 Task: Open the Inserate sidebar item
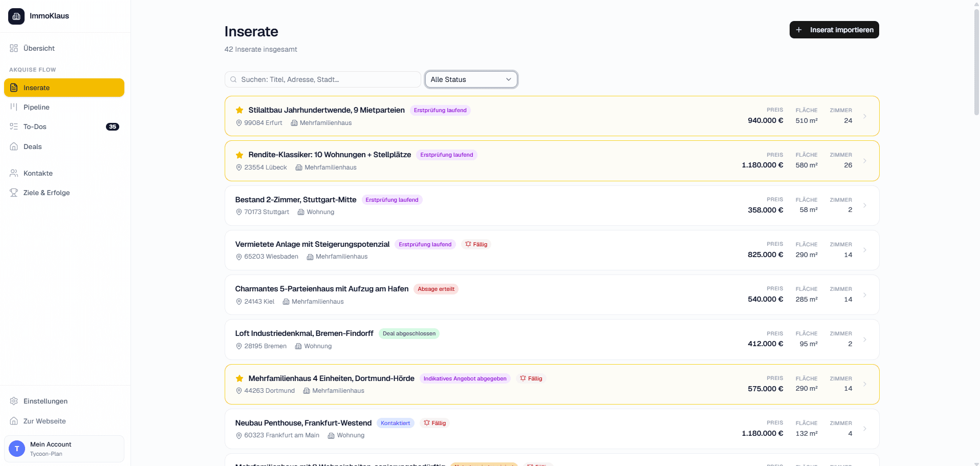pos(64,88)
